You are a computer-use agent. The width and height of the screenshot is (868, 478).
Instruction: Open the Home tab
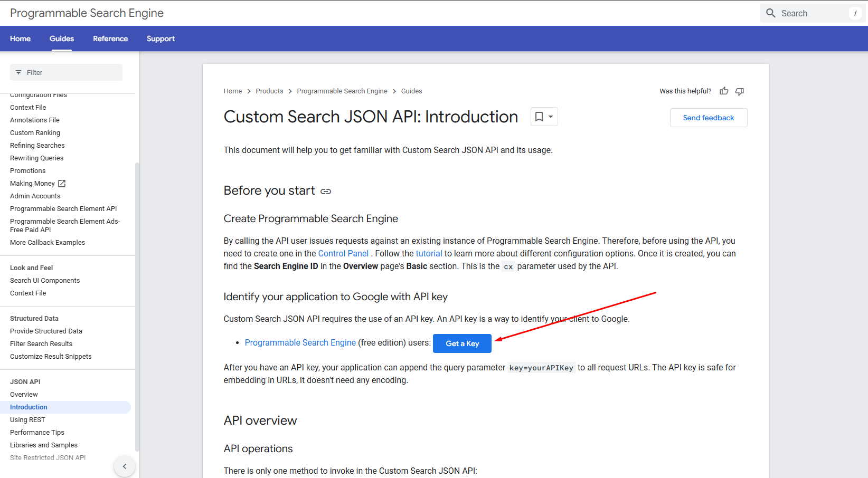pos(20,39)
